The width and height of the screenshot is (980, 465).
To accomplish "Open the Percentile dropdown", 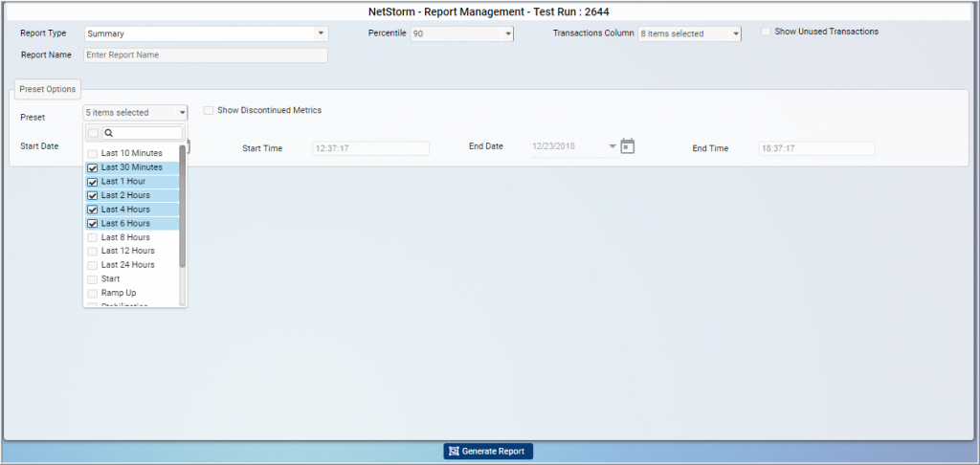I will (462, 33).
